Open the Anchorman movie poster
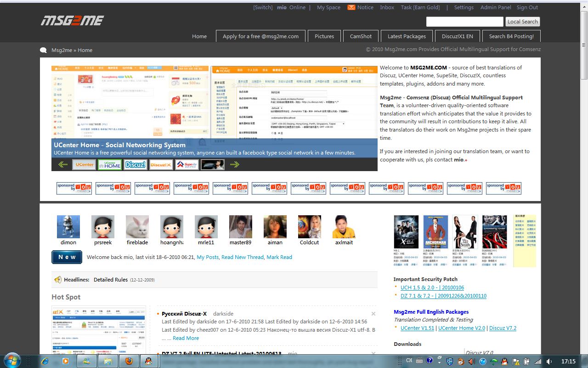 tap(435, 232)
